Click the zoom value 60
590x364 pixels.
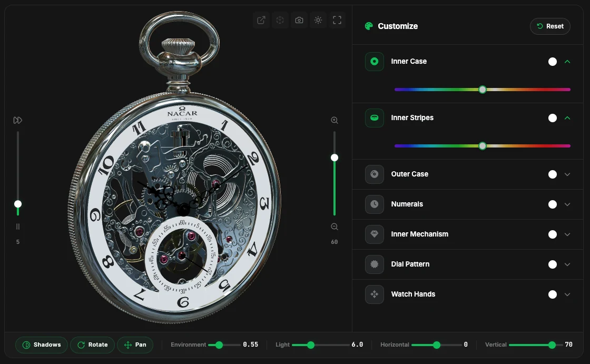click(334, 242)
